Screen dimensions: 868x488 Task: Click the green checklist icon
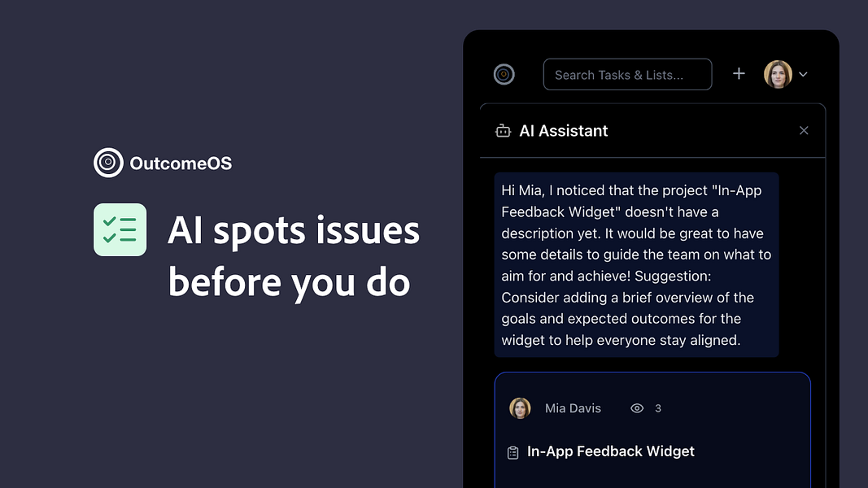[x=120, y=230]
